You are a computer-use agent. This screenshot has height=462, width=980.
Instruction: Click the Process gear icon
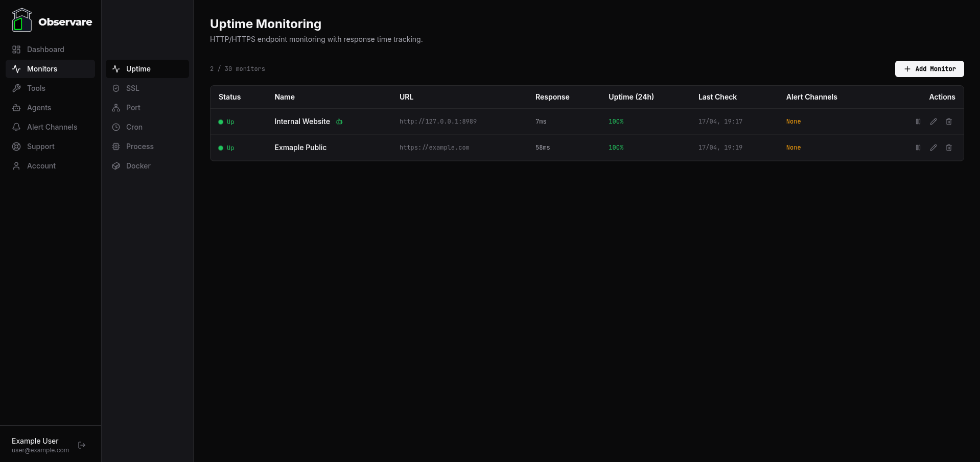coord(116,147)
